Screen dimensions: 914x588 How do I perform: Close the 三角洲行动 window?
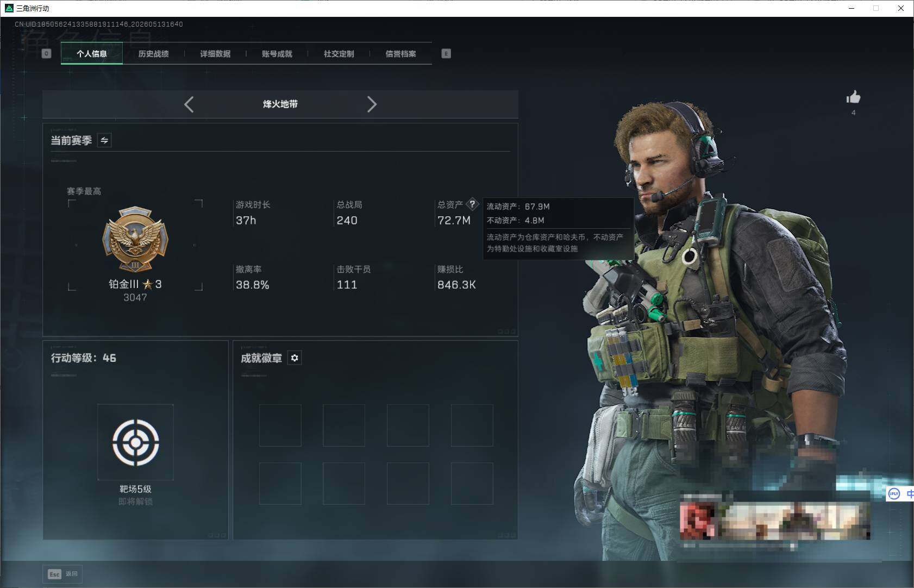pyautogui.click(x=901, y=8)
